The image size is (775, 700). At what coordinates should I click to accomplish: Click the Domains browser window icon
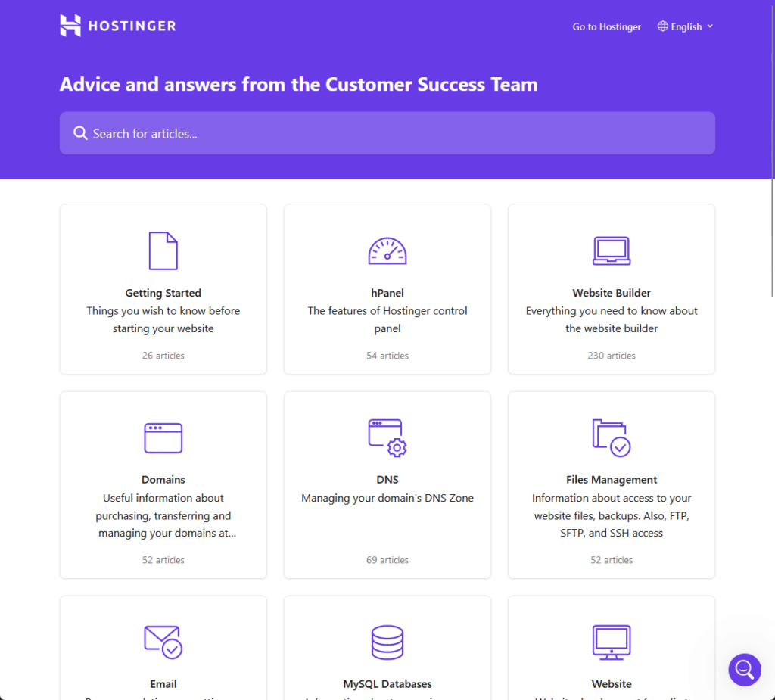click(x=163, y=438)
